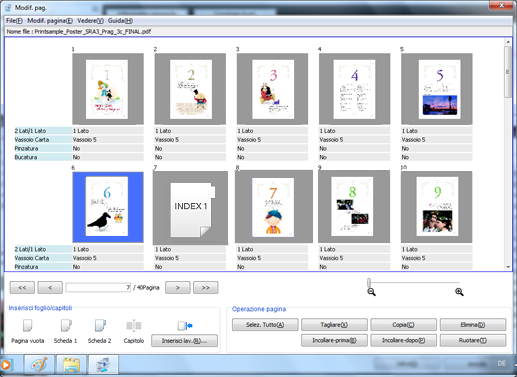Go to last page with >> button

click(206, 287)
